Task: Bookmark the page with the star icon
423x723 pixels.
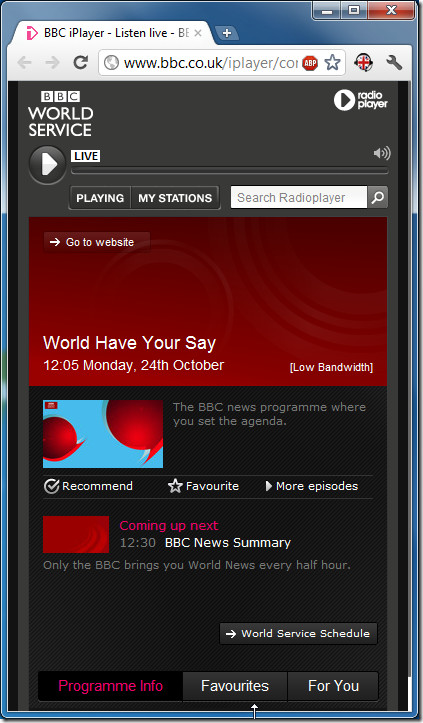Action: (x=333, y=62)
